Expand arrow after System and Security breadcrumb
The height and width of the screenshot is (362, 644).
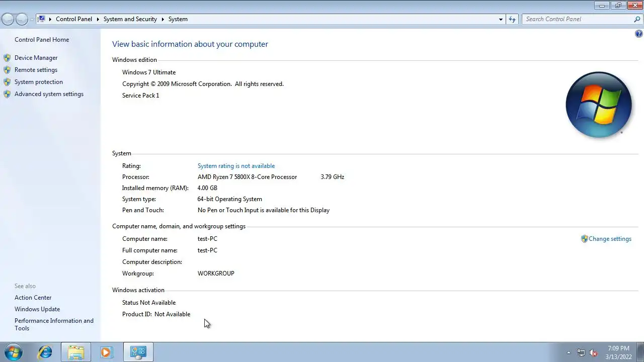click(x=163, y=19)
